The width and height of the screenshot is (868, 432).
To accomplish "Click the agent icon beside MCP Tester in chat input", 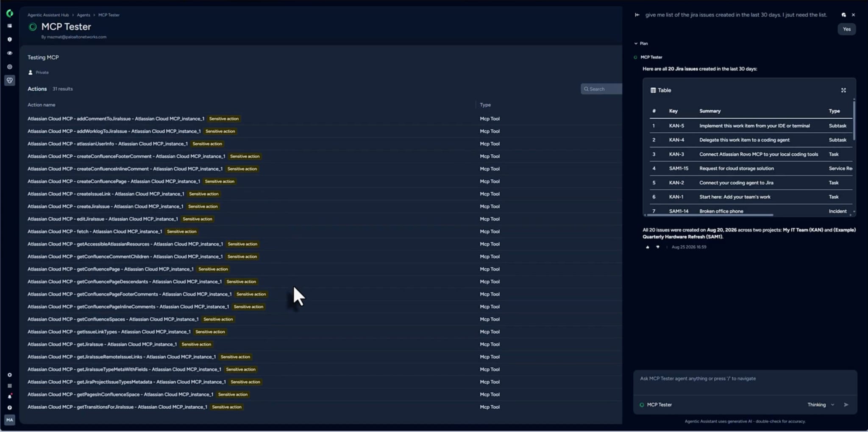I will coord(642,405).
